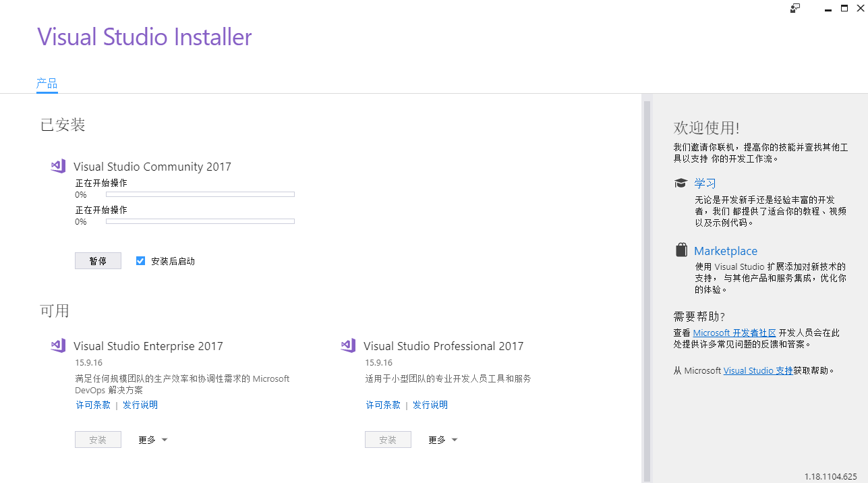Uncheck the 安装后启动 checkbox
This screenshot has width=868, height=483.
pos(140,260)
